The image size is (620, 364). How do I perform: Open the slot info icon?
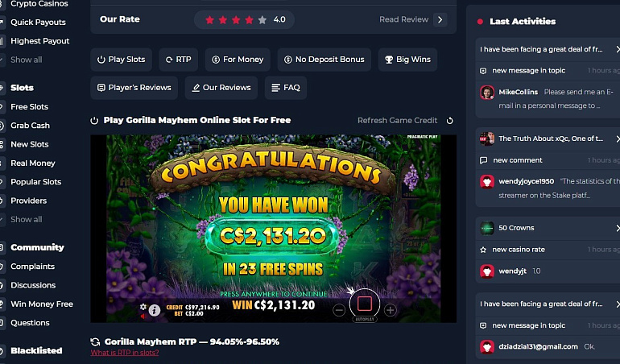click(x=155, y=310)
